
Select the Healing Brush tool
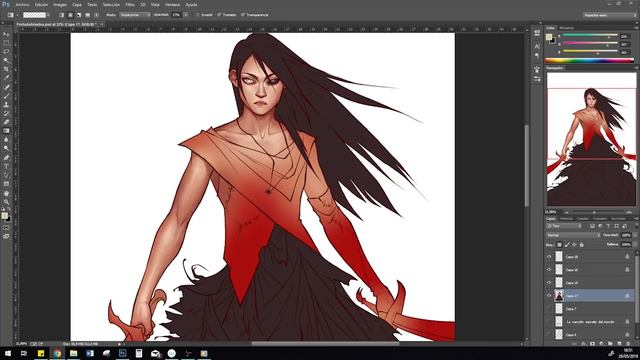tap(6, 87)
